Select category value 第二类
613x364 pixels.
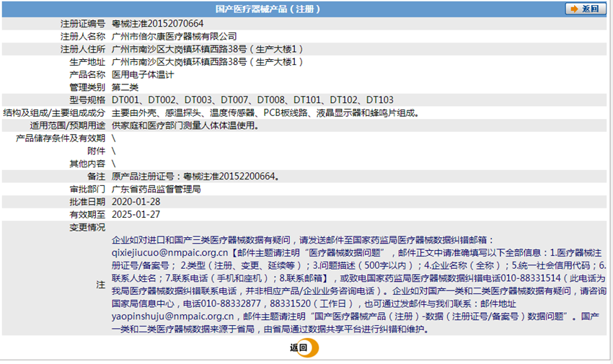coord(125,87)
